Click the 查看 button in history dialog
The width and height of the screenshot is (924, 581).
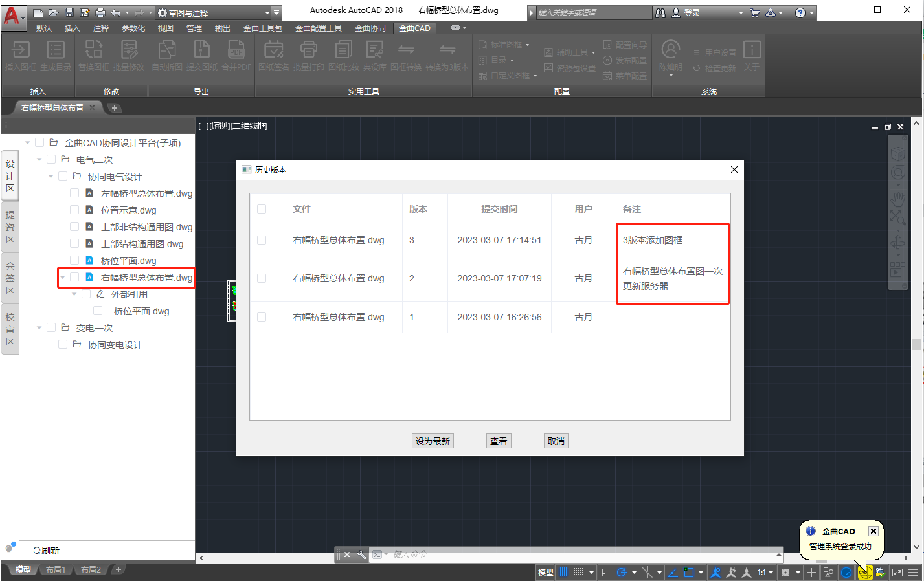[499, 441]
